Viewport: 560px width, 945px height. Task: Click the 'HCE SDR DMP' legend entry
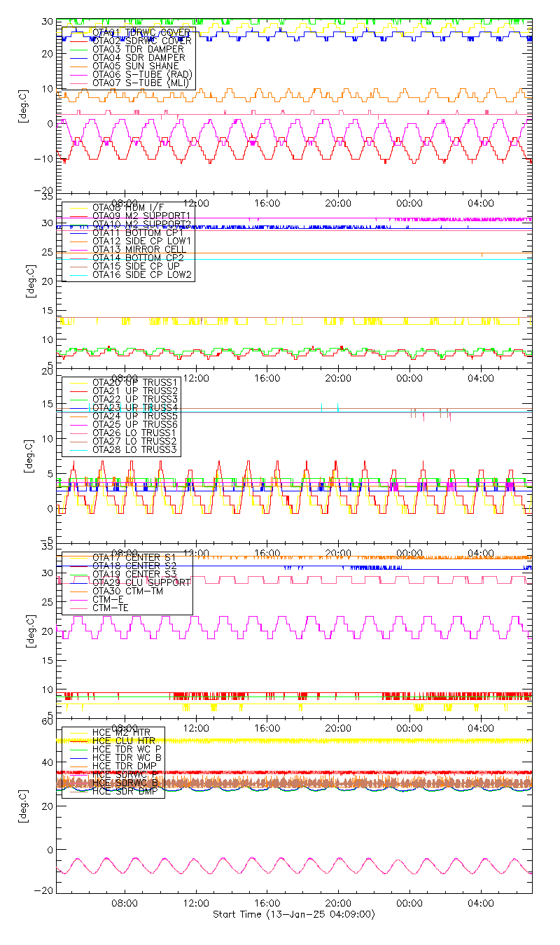click(124, 790)
